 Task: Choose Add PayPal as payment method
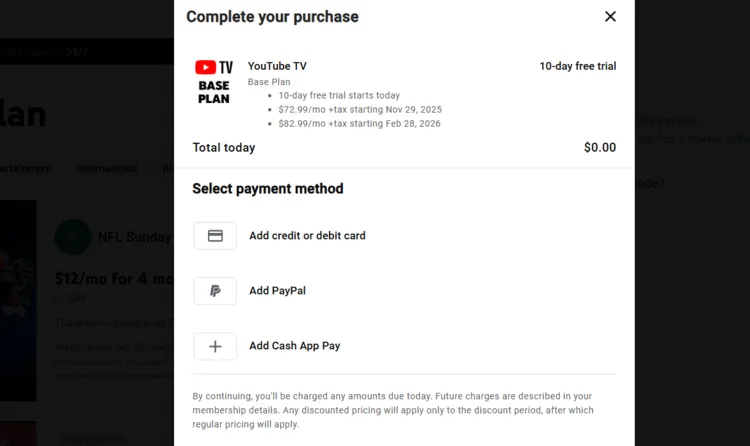coord(277,291)
